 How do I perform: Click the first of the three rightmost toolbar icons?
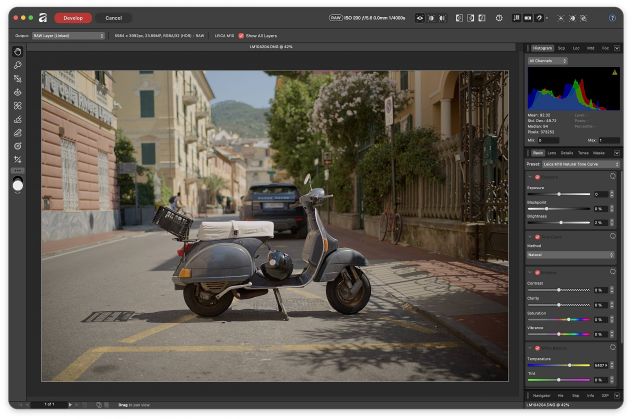pos(561,18)
